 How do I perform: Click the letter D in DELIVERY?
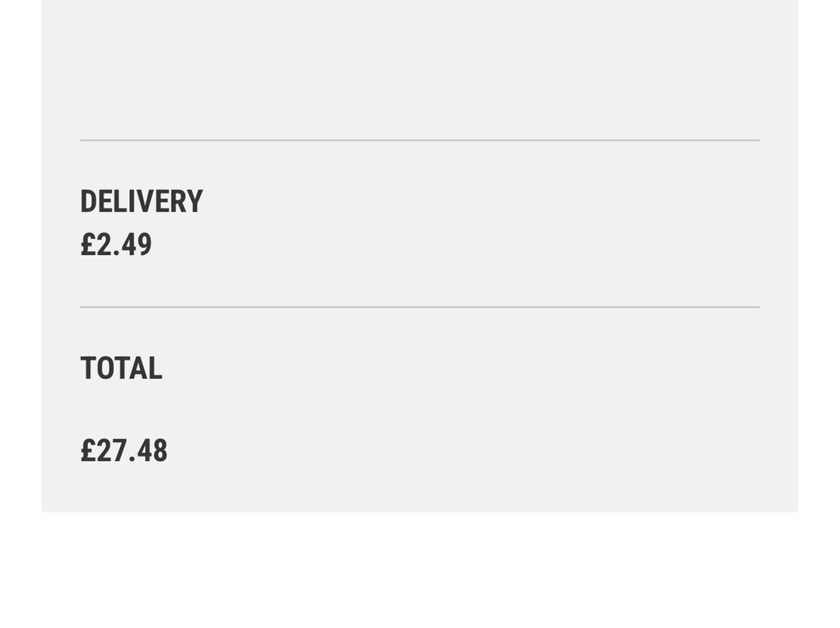(89, 201)
